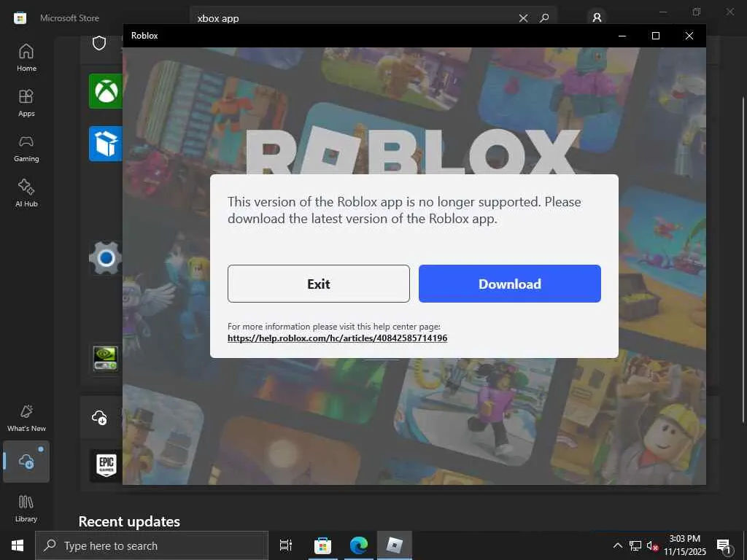
Task: Open Microsoft Store from taskbar
Action: pyautogui.click(x=322, y=545)
